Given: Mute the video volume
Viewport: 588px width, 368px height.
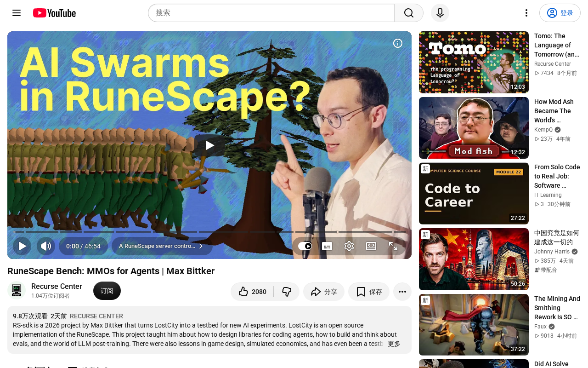Looking at the screenshot, I should [46, 246].
